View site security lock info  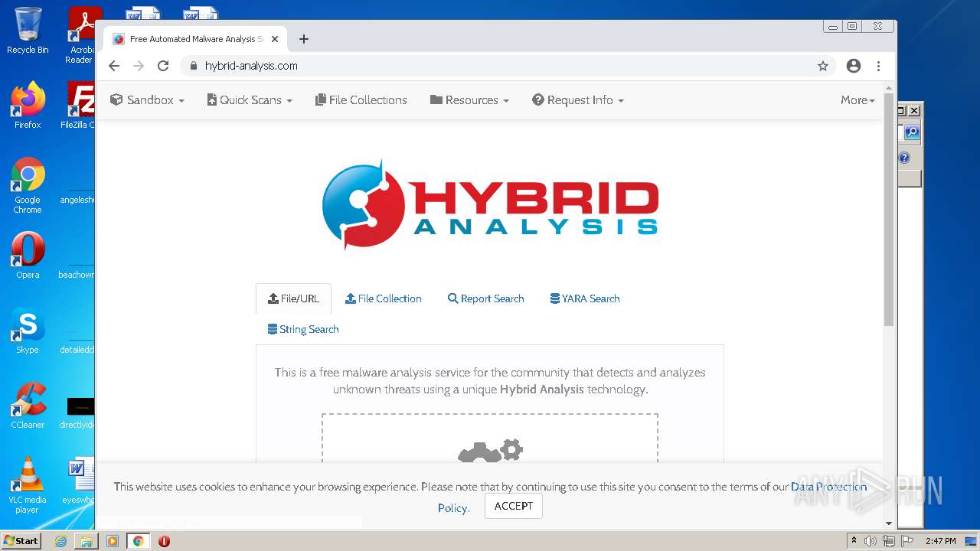(194, 66)
